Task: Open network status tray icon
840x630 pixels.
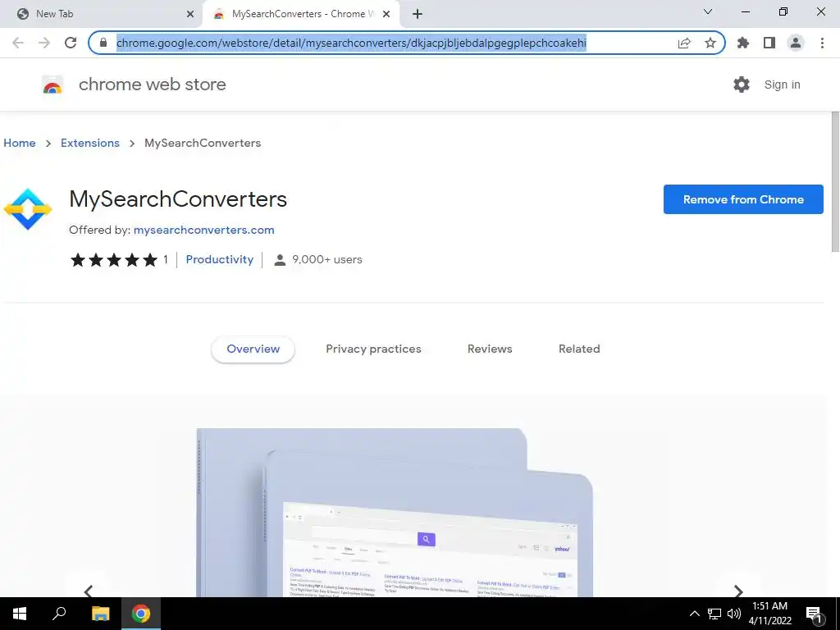Action: tap(714, 614)
